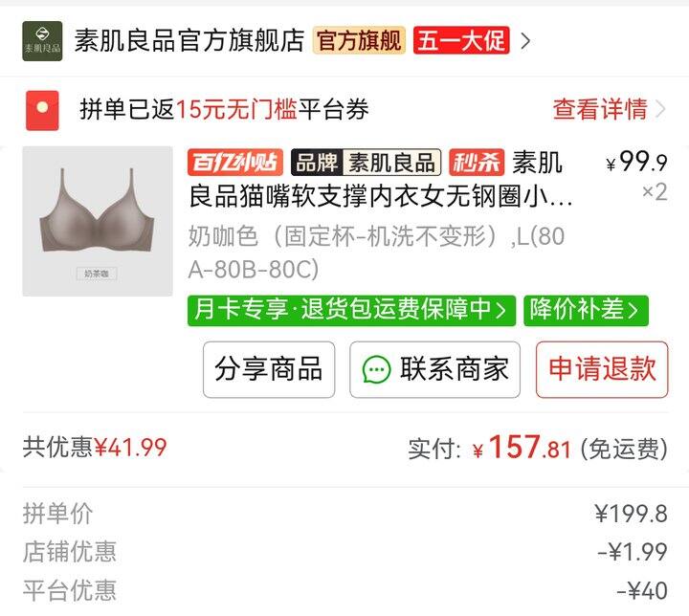Tap the red envelope coupon icon

pos(42,110)
